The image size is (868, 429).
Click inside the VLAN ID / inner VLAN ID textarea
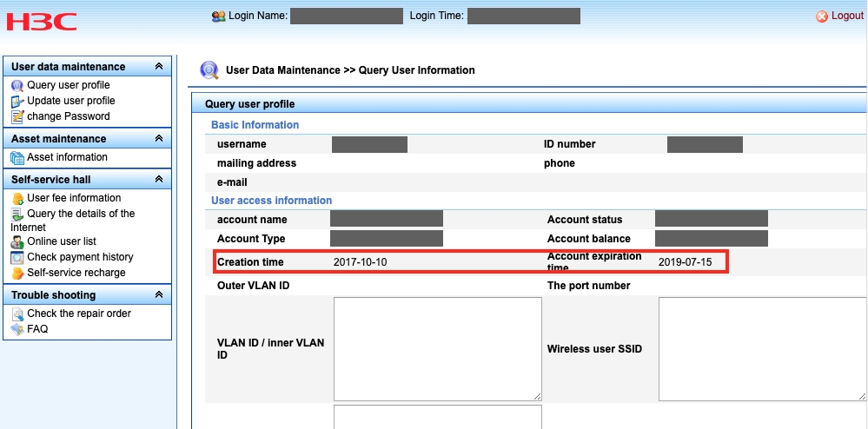[438, 349]
